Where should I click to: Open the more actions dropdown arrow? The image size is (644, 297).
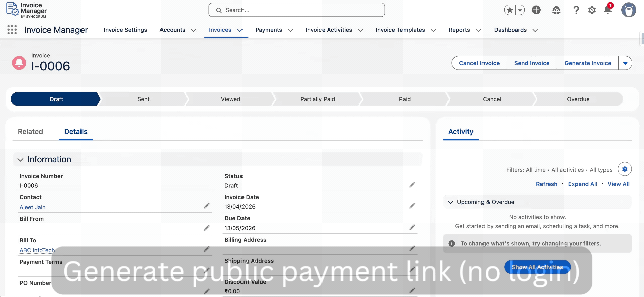coord(625,63)
